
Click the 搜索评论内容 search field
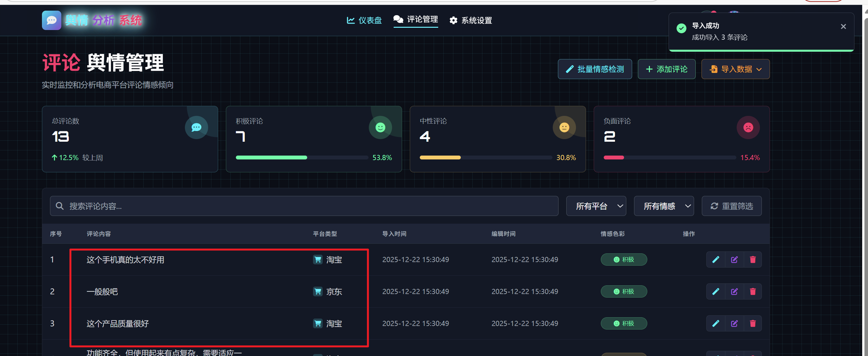coord(303,206)
